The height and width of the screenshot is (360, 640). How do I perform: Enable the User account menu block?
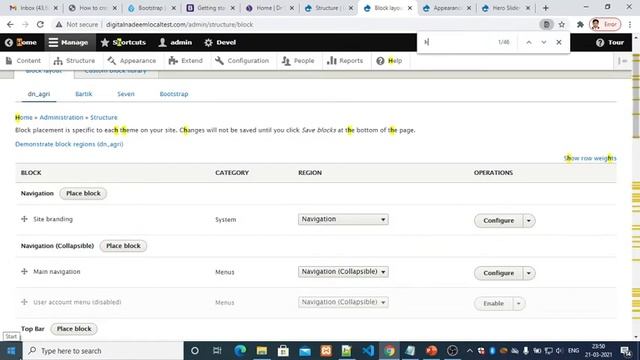[493, 303]
